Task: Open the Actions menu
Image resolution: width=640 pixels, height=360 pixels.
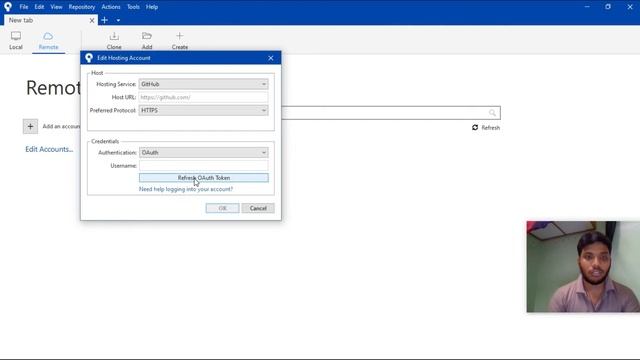Action: pos(111,7)
